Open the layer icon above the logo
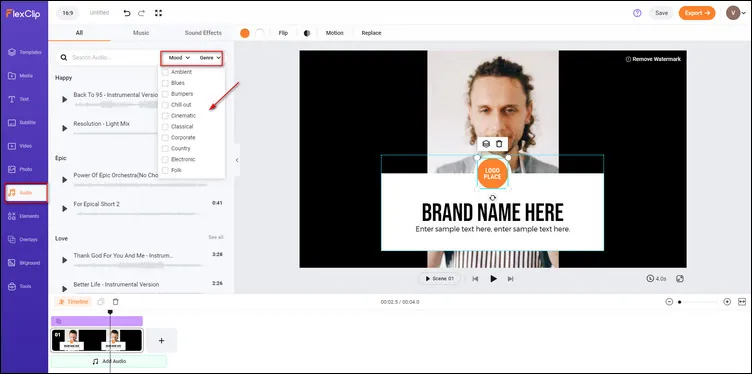 (x=486, y=144)
